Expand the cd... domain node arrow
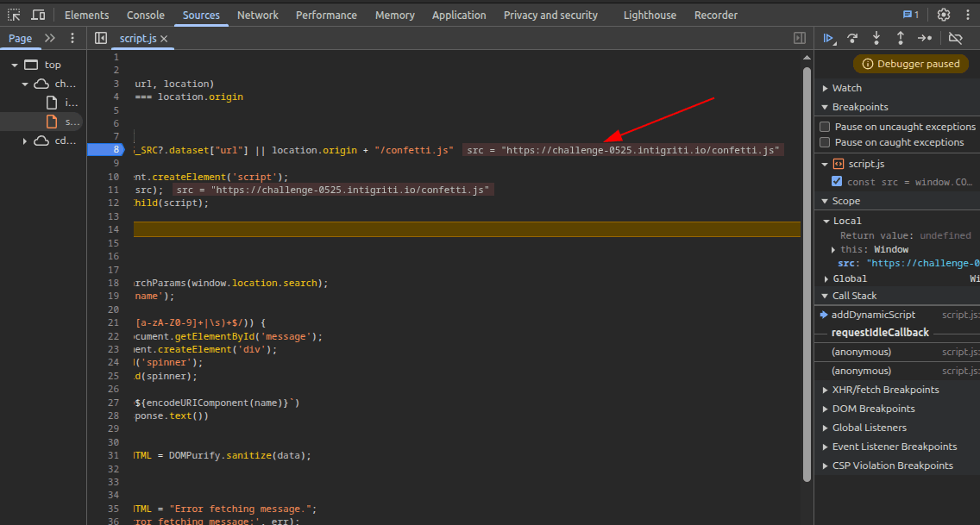980x525 pixels. (25, 141)
